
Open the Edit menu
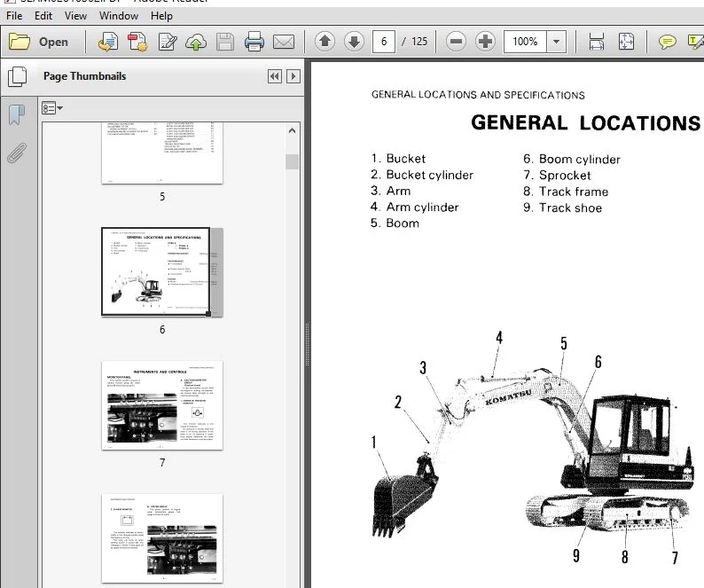tap(43, 16)
